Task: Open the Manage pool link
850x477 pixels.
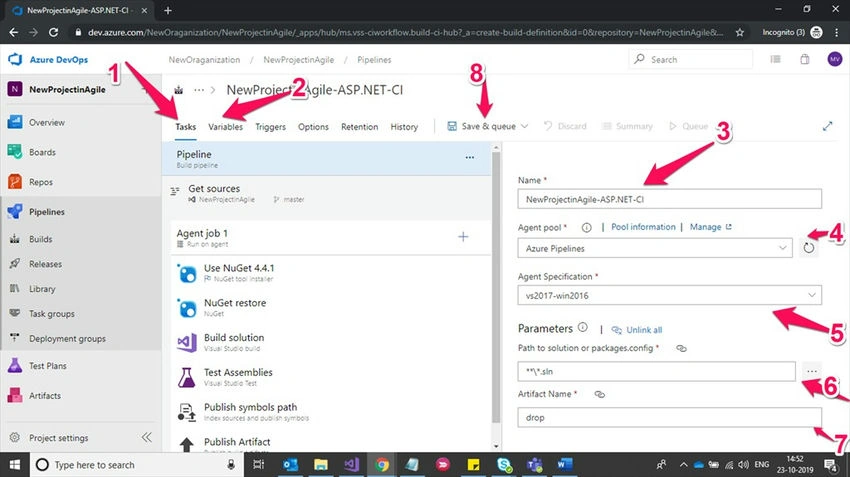Action: [711, 227]
